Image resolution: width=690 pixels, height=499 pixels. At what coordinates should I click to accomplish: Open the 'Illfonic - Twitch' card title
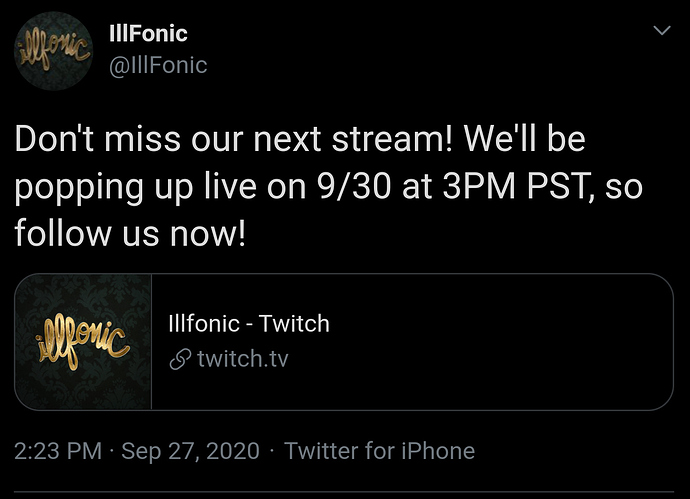point(249,323)
